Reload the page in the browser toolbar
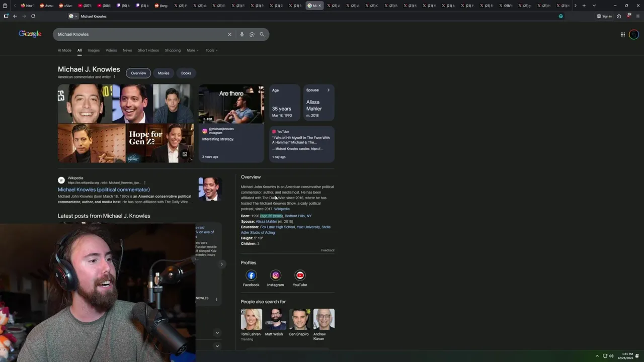 point(33,16)
